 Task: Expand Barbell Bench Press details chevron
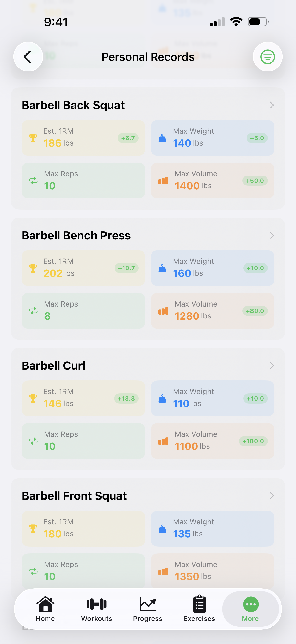point(272,235)
